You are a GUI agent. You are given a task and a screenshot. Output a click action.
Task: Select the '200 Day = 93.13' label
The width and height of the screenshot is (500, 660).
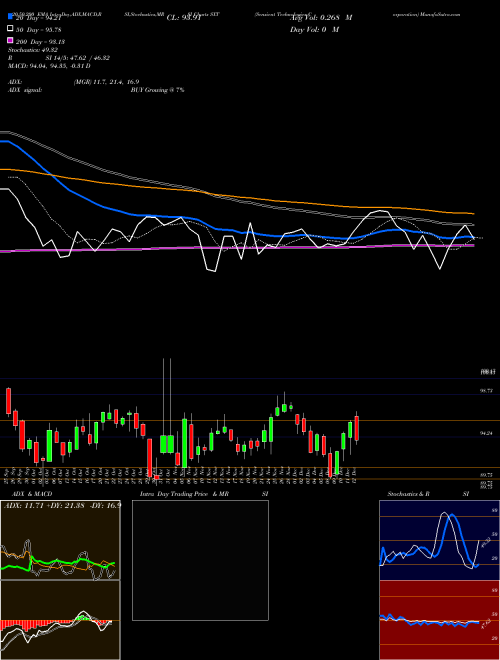pyautogui.click(x=40, y=42)
